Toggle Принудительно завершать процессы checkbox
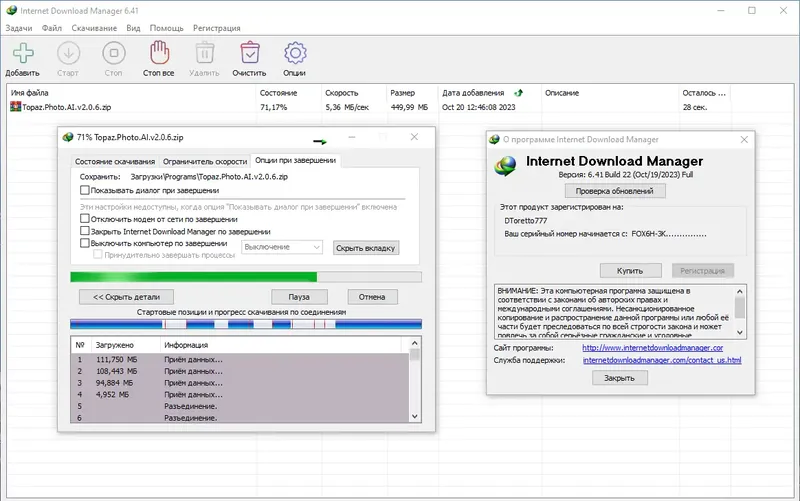The height and width of the screenshot is (501, 800). click(x=97, y=254)
